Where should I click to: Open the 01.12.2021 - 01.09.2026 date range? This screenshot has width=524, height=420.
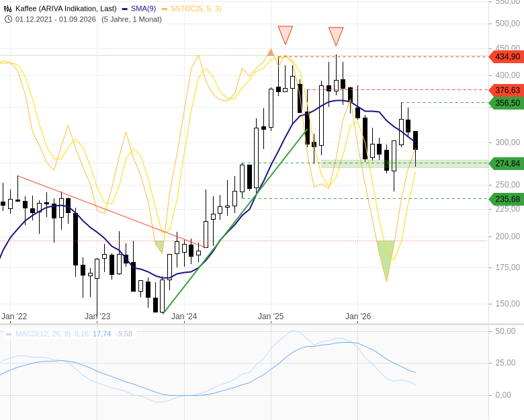click(56, 19)
